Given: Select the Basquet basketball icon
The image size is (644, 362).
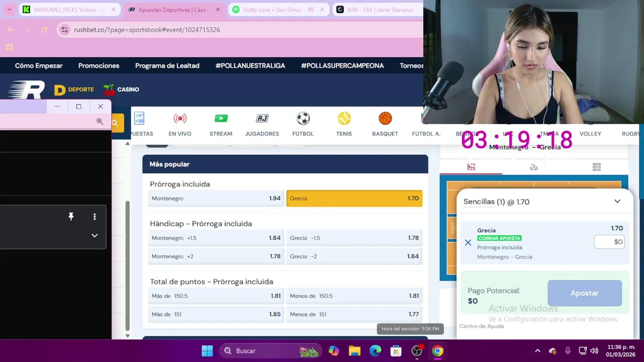Looking at the screenshot, I should tap(385, 119).
